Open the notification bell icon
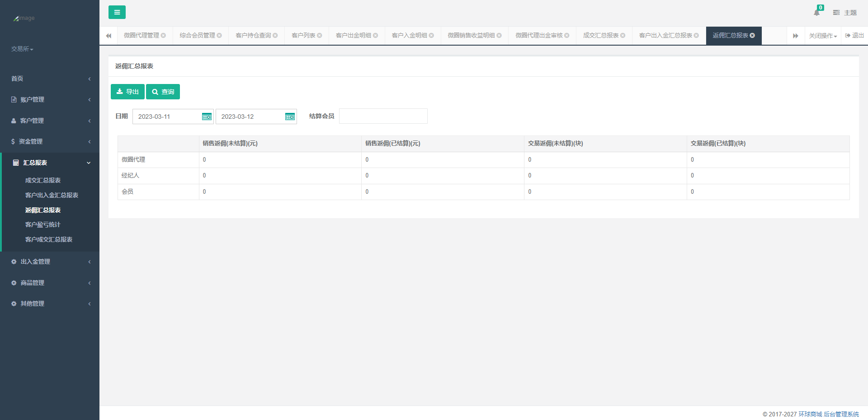This screenshot has width=868, height=420. [816, 13]
